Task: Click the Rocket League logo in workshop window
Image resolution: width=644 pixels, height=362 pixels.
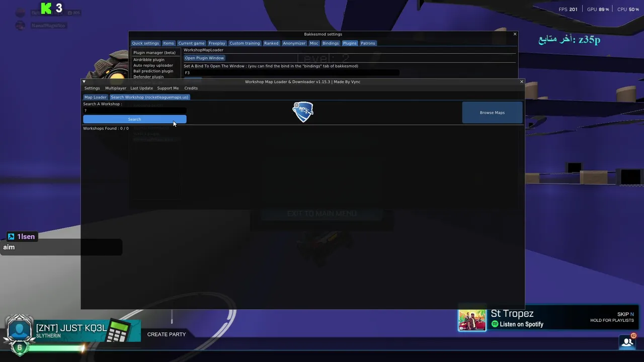Action: 303,112
